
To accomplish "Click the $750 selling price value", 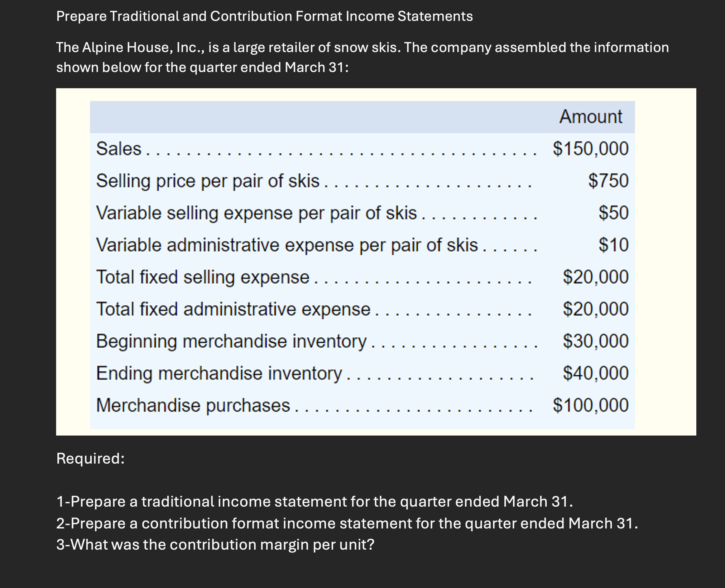I will point(608,181).
